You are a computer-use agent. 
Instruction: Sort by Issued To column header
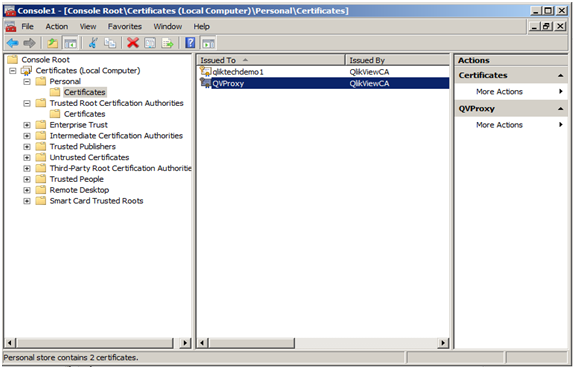[x=271, y=60]
